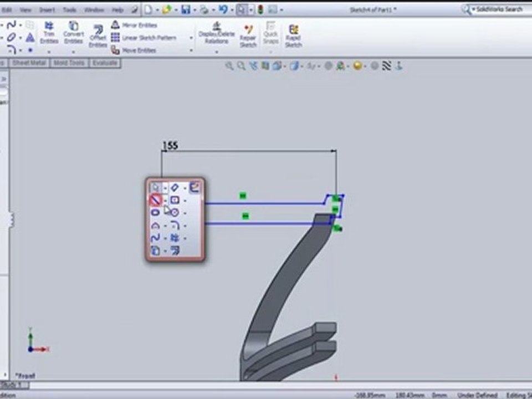
Task: Select the Convert Entities tool
Action: (x=73, y=33)
